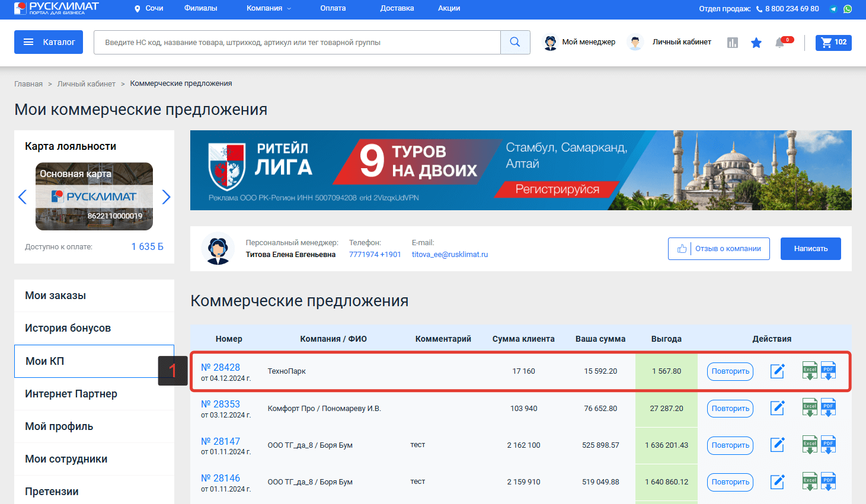This screenshot has width=866, height=504.
Task: Open offer link № 28428
Action: click(x=221, y=367)
